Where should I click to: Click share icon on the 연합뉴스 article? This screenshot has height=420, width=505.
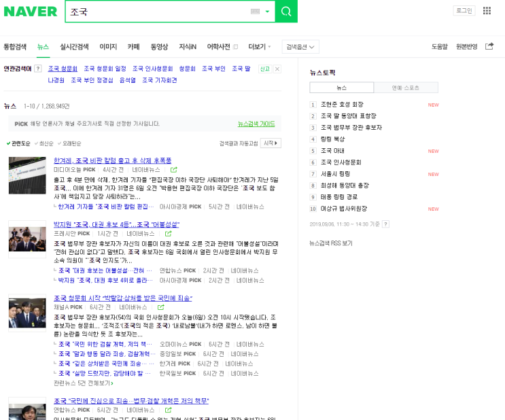click(x=168, y=410)
